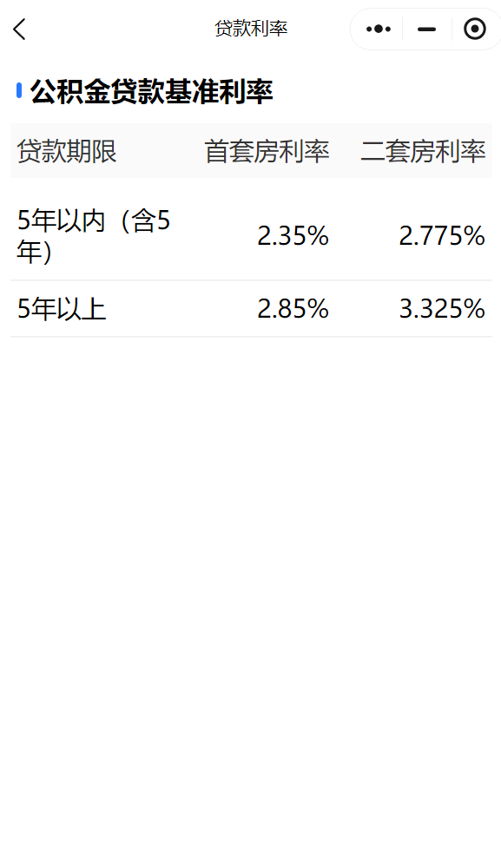This screenshot has width=501, height=868.
Task: Select the 贷款期限 column header
Action: 67,151
